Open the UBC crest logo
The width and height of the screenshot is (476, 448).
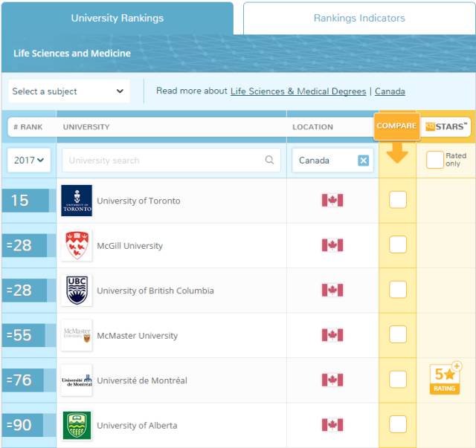click(x=77, y=290)
